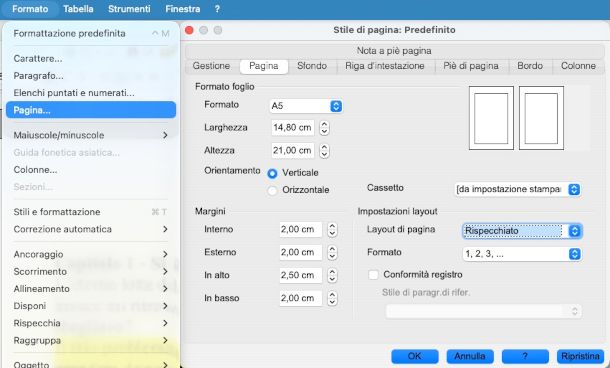Screen dimensions: 610x368
Task: Expand Oggetto submenu
Action: [91, 364]
